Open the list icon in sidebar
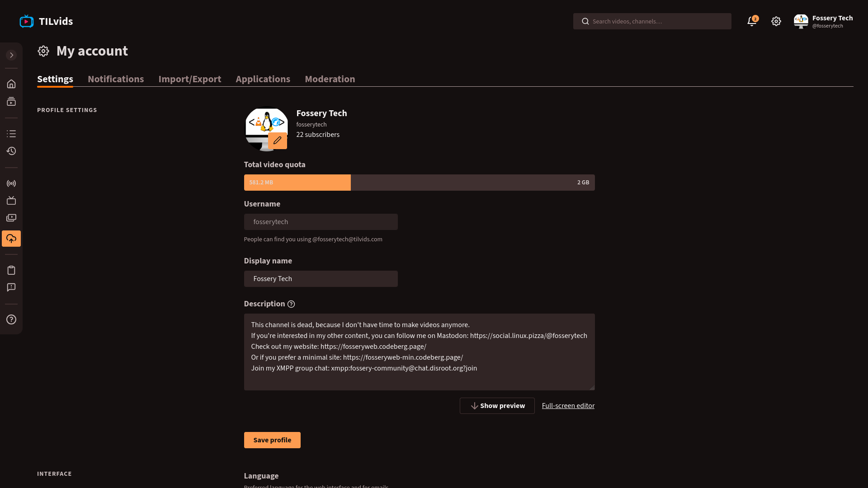The image size is (868, 488). click(x=11, y=134)
